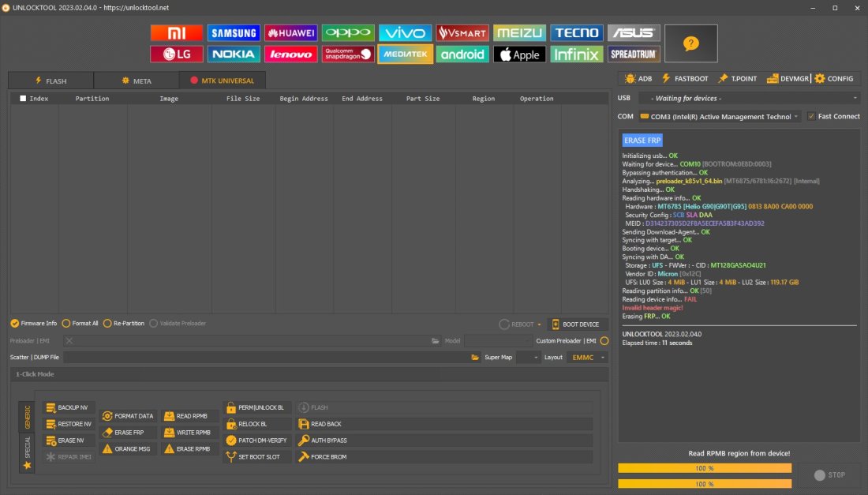This screenshot has width=868, height=495.
Task: Switch to the META tab
Action: (x=137, y=81)
